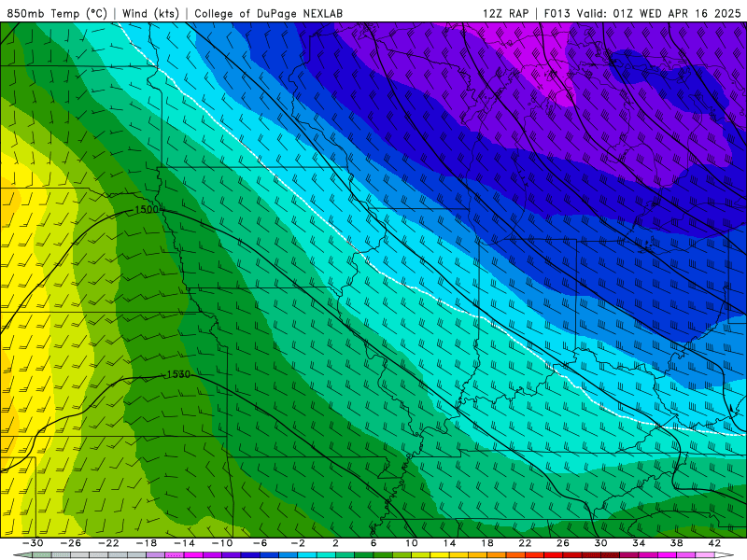Select the 'Wind (kts)' header label
Screen dimensions: 747x560
(x=150, y=13)
